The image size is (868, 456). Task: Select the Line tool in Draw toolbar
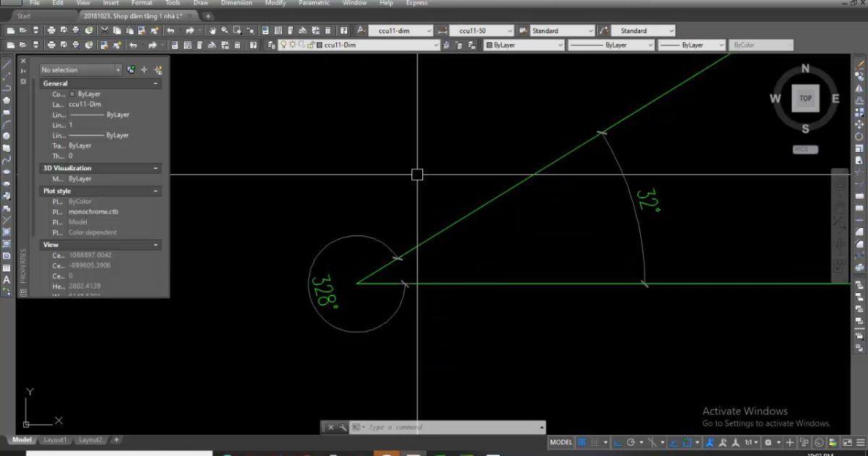tap(7, 64)
